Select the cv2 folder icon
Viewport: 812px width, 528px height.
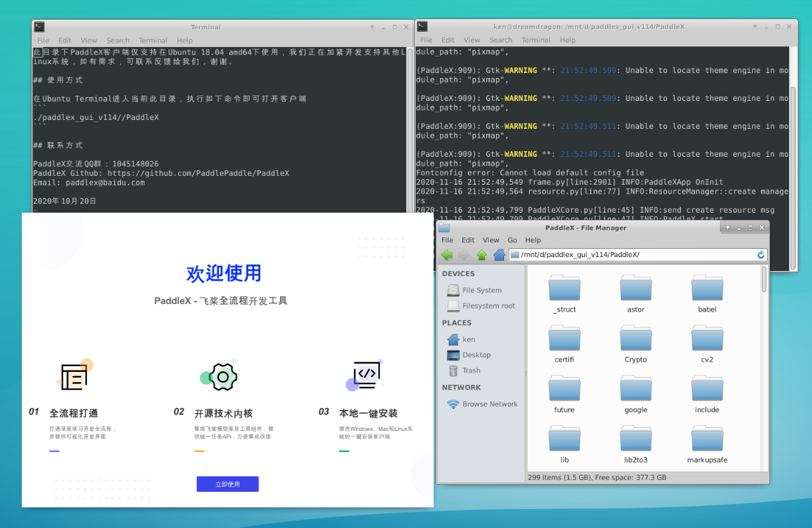[x=707, y=338]
